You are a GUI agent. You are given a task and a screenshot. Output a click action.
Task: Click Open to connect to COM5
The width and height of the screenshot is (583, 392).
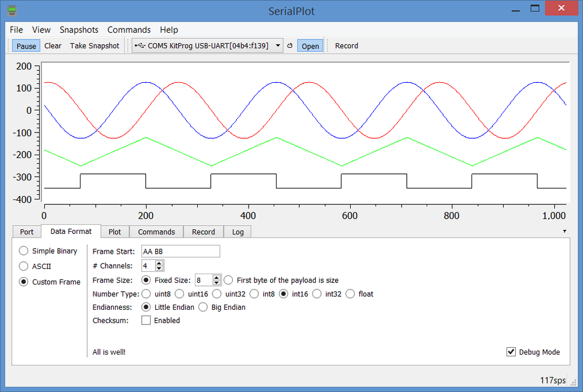coord(310,45)
